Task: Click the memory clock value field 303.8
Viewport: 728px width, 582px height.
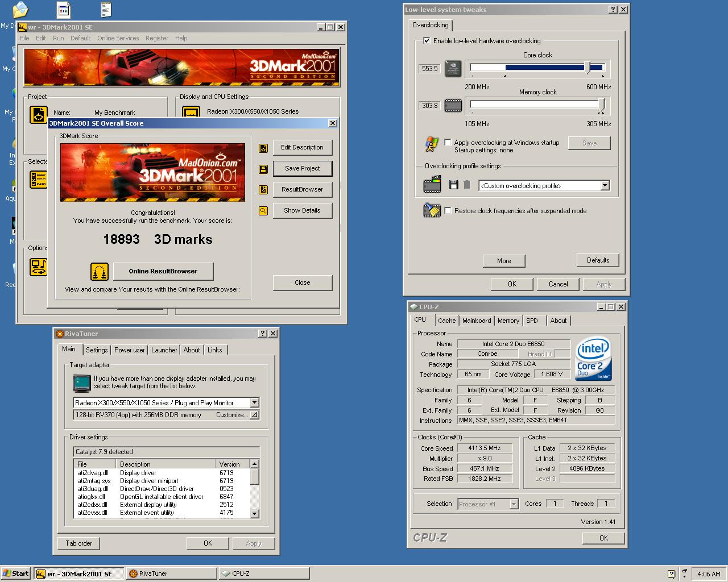Action: tap(430, 106)
